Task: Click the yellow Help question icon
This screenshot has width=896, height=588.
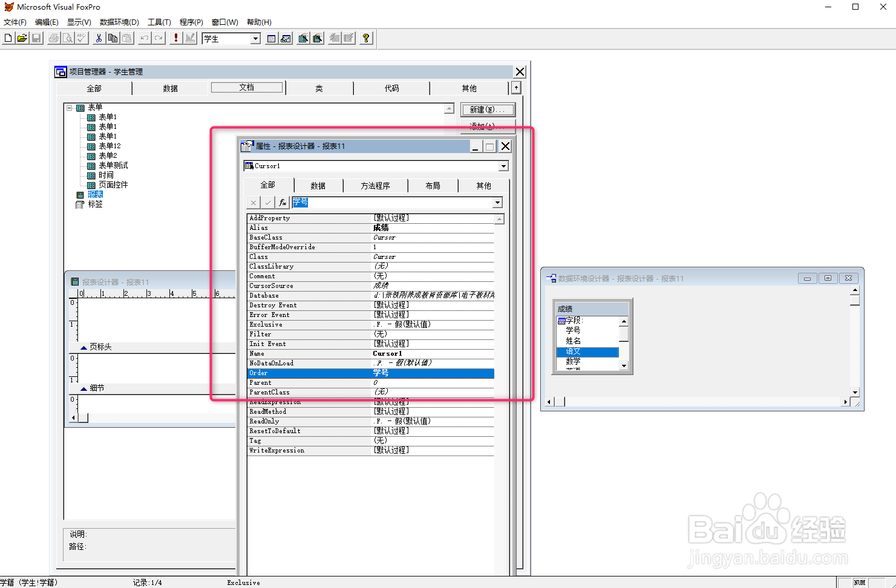Action: [x=366, y=38]
